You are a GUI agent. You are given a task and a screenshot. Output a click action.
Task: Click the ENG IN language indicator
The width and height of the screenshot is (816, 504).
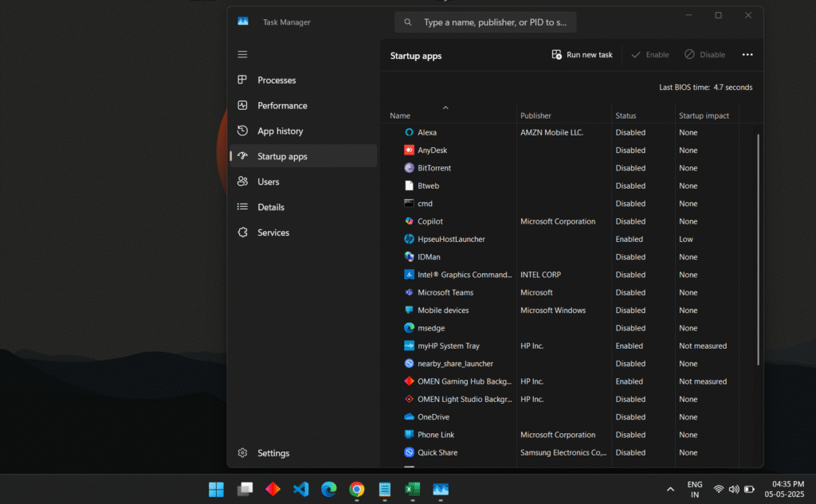point(695,490)
